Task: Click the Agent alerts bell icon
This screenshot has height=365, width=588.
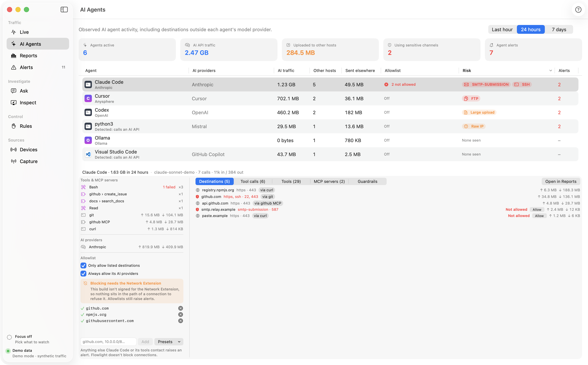Action: tap(491, 45)
